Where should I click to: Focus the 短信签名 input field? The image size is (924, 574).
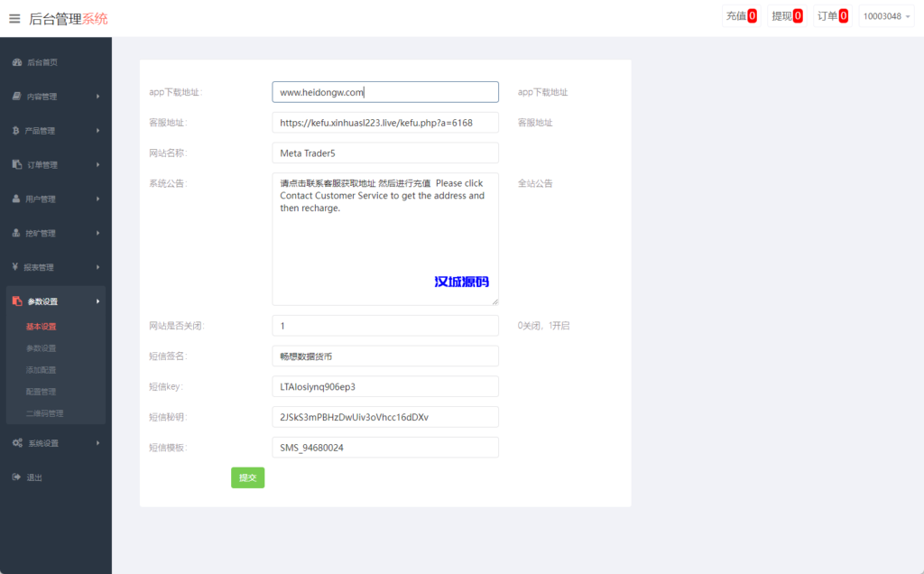coord(384,356)
